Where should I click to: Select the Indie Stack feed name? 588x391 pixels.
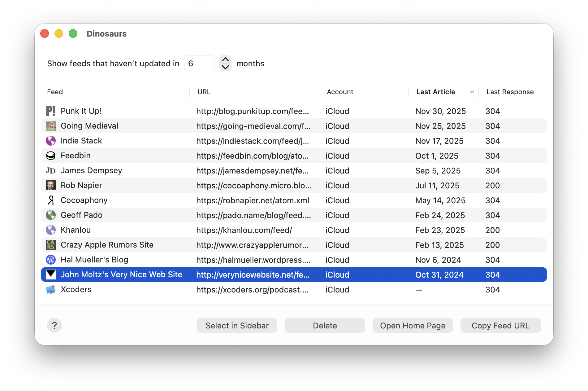point(81,141)
